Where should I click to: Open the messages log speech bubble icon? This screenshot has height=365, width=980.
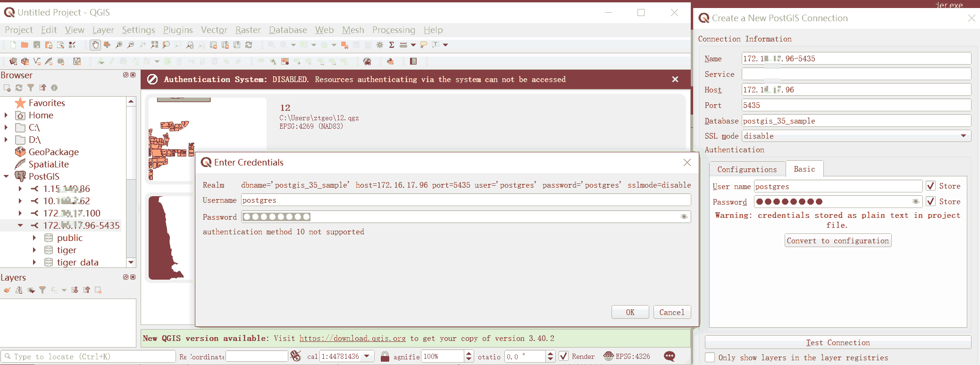pos(670,357)
